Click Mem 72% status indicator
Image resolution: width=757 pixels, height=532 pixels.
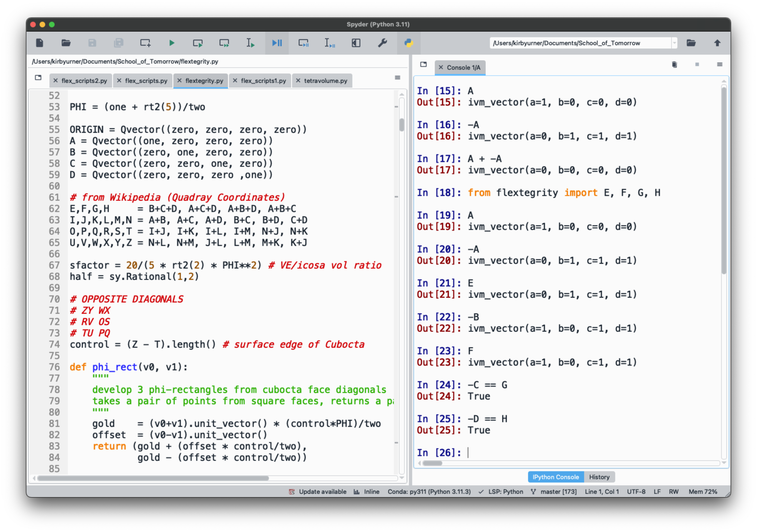point(703,492)
